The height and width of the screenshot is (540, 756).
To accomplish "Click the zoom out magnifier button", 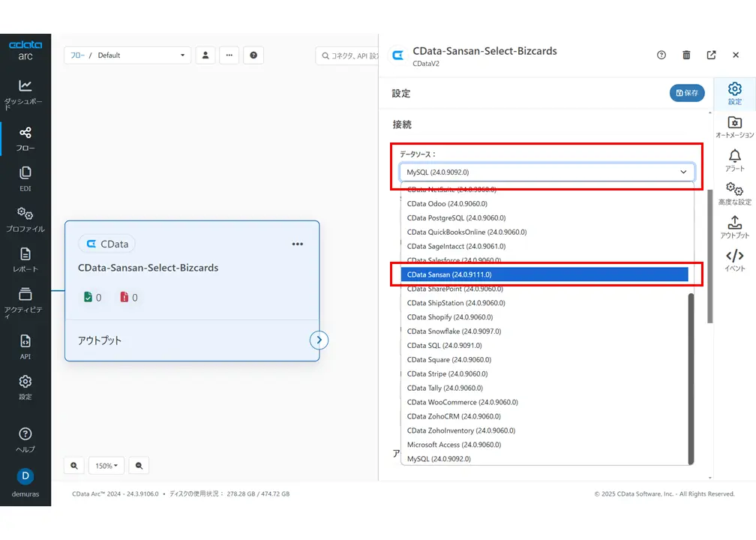I will pos(139,465).
